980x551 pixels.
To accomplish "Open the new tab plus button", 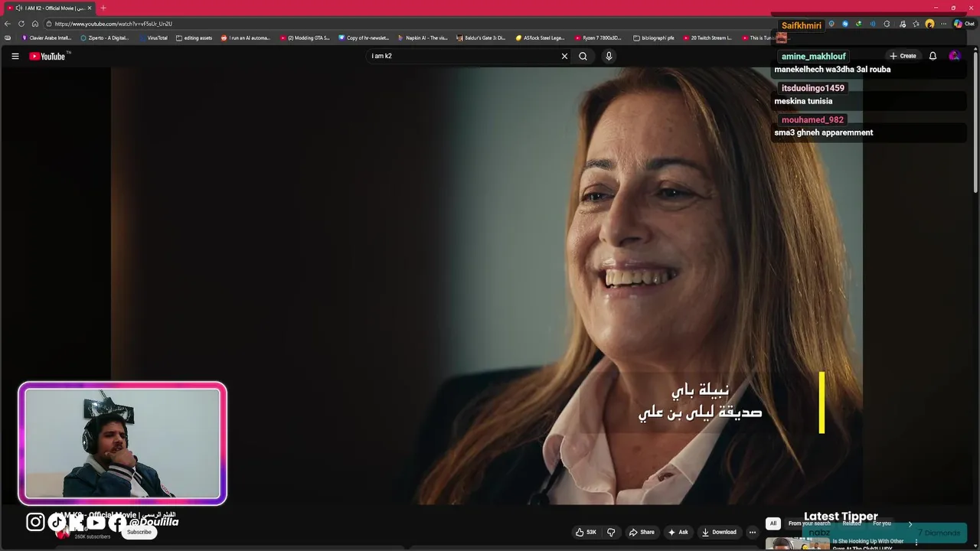I will coord(103,8).
